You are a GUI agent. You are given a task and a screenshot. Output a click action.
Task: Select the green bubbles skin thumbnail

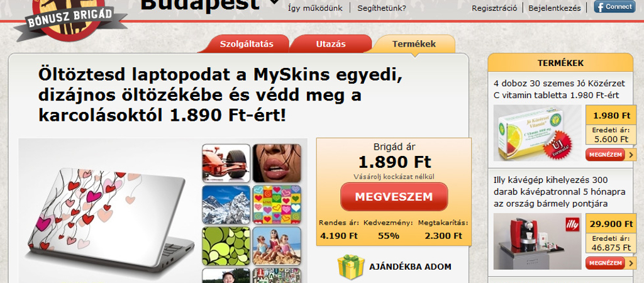click(x=226, y=246)
